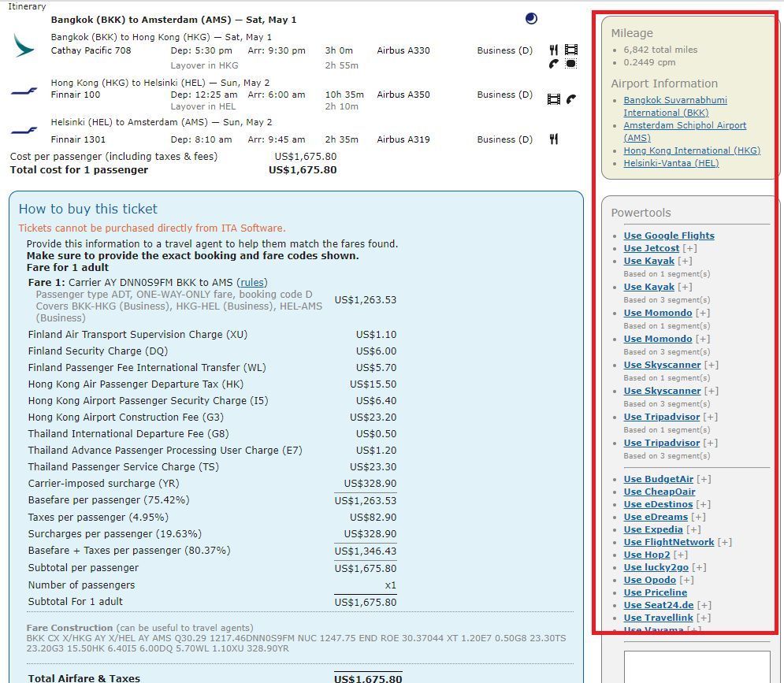Click the 'Carrier-imposed surcharge (YR)' row label

pyautogui.click(x=103, y=484)
